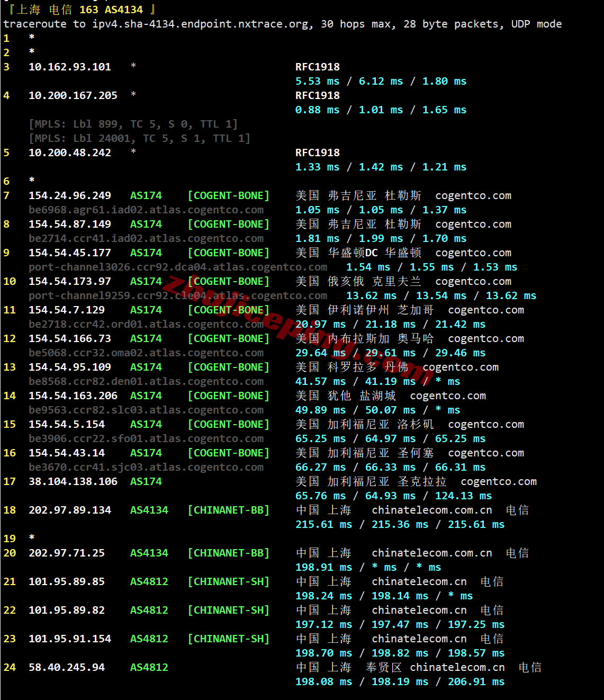Click the MPLS Lbl 24001 line
604x700 pixels.
[140, 138]
